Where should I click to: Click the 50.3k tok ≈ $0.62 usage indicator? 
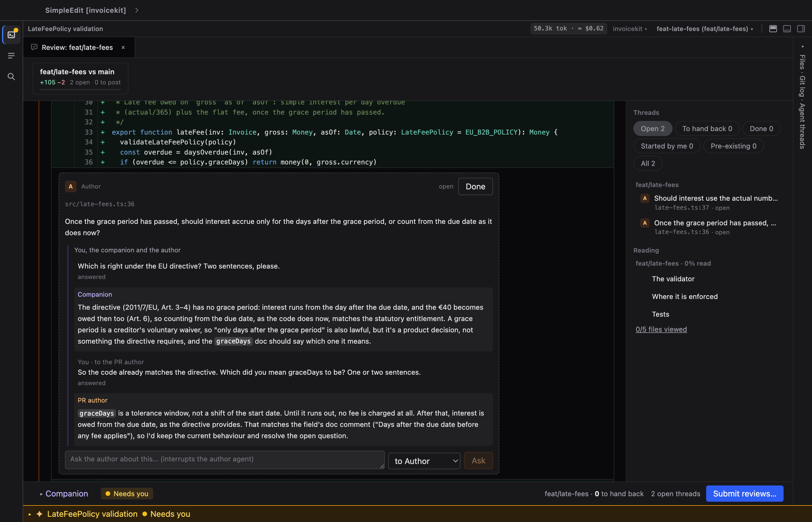click(568, 28)
